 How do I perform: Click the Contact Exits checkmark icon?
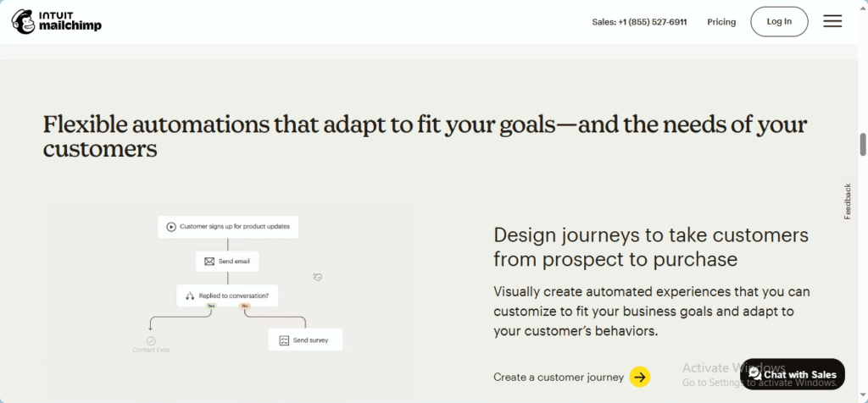(x=151, y=341)
